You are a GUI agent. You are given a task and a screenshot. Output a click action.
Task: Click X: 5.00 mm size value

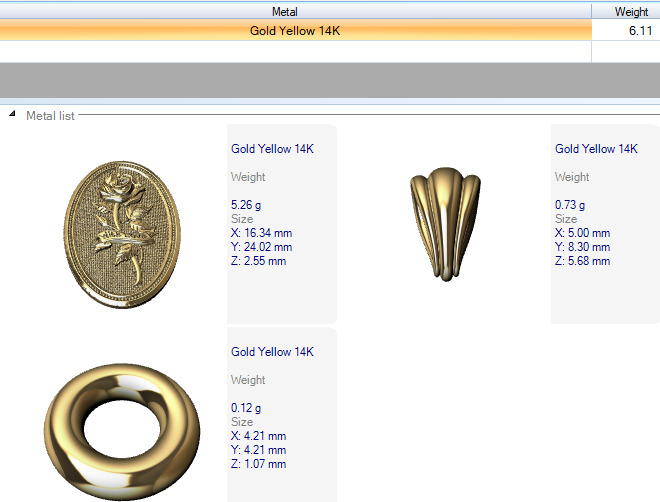tap(583, 233)
